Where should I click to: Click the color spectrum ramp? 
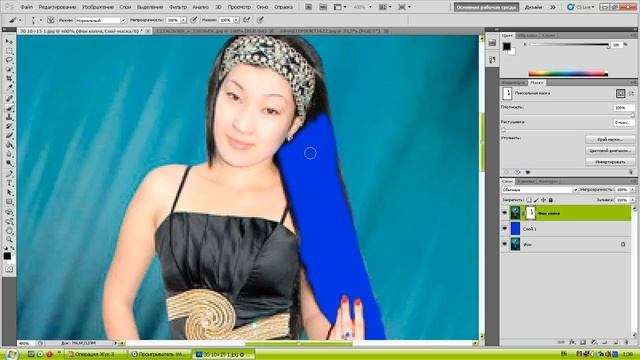pos(568,73)
